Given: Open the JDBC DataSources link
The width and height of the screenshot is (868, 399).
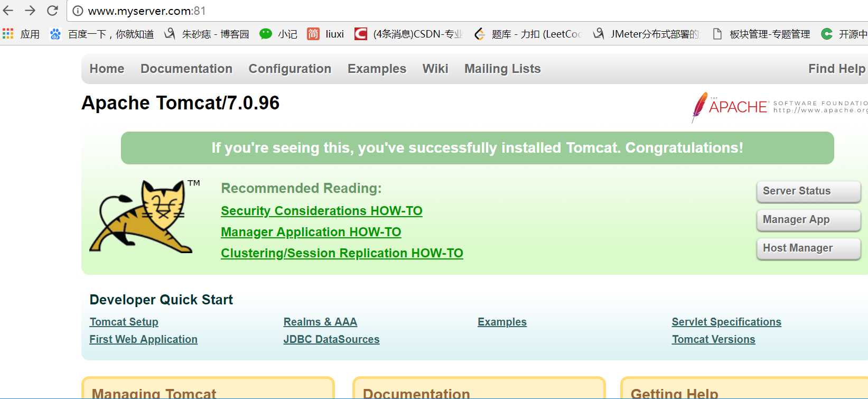Looking at the screenshot, I should pyautogui.click(x=331, y=339).
